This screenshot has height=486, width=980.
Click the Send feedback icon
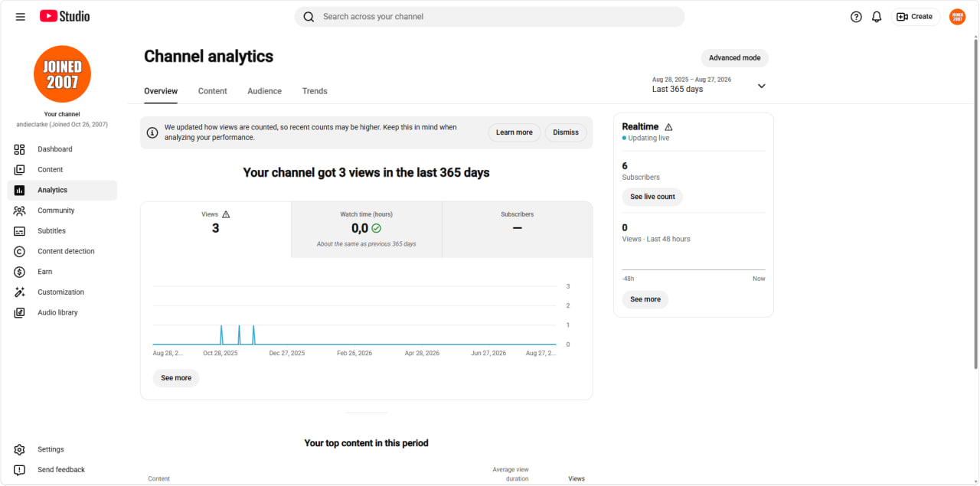tap(20, 470)
